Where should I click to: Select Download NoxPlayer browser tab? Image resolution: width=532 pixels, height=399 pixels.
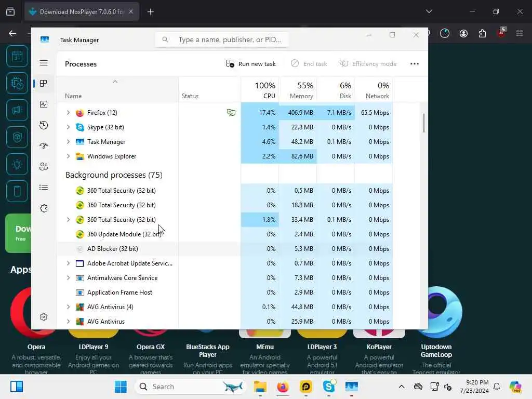[82, 12]
